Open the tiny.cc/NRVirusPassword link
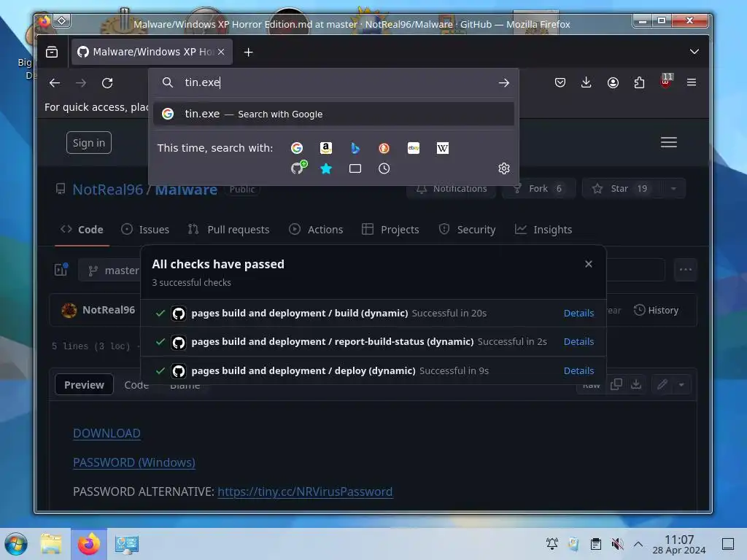747x560 pixels. pos(305,491)
